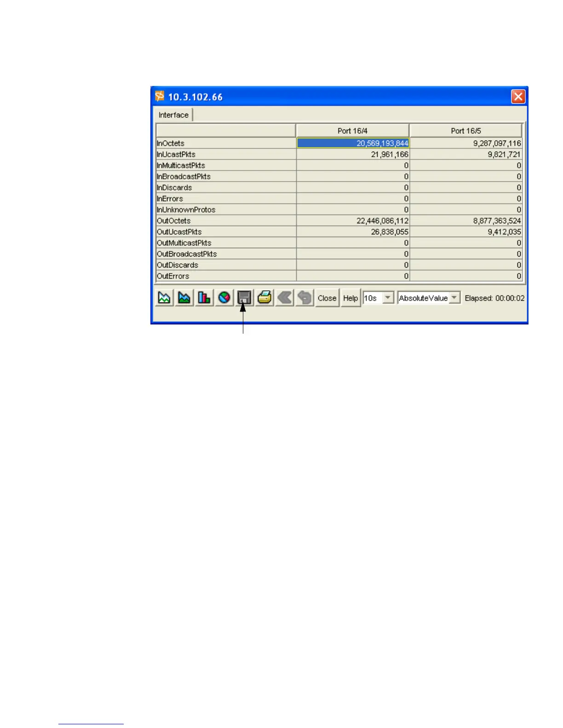563x728 pixels.
Task: Open pie chart graph icon
Action: [224, 298]
